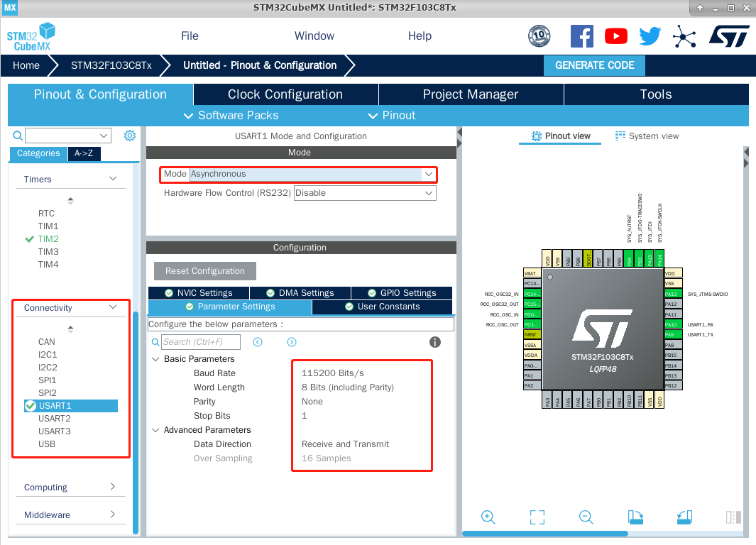
Task: Zoom out of the pinout view
Action: click(x=586, y=517)
